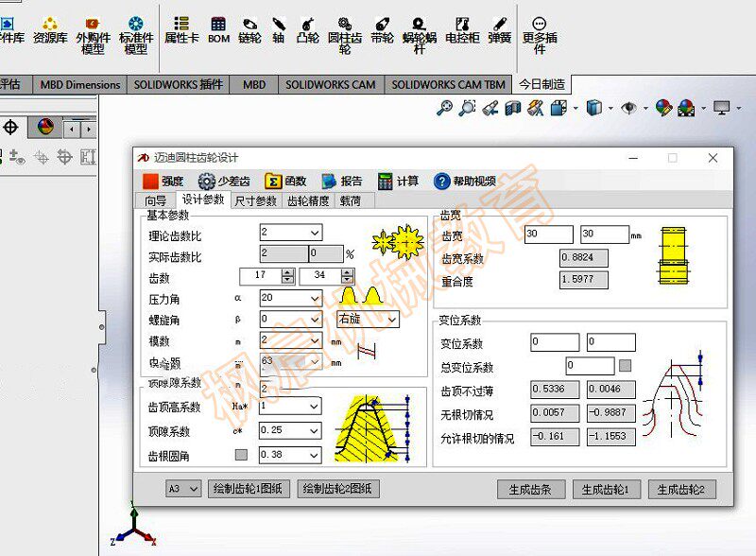The width and height of the screenshot is (756, 556).
Task: Select the SOLIDWORKS 插件 ribbon tab
Action: point(178,84)
